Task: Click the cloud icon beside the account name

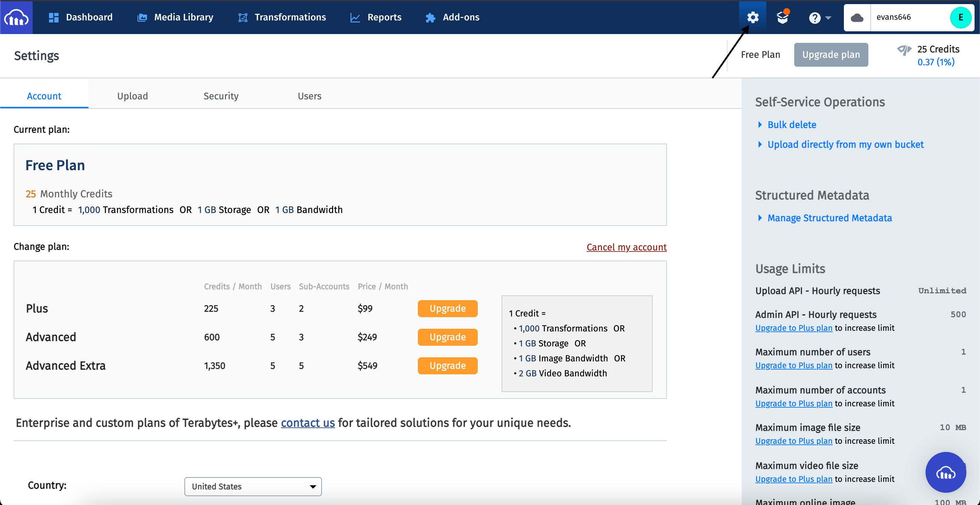Action: [x=857, y=17]
